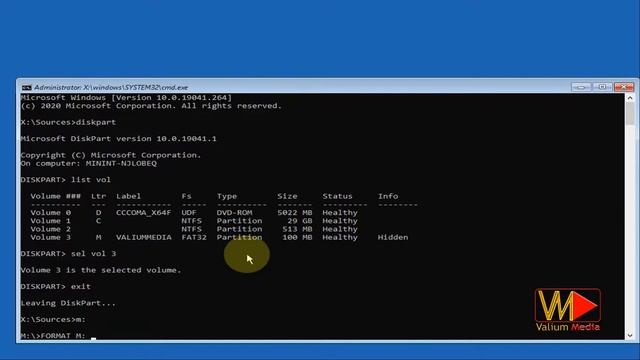
Task: Click 'On computer: MININT-NJLOBEQ' line
Action: [x=89, y=163]
